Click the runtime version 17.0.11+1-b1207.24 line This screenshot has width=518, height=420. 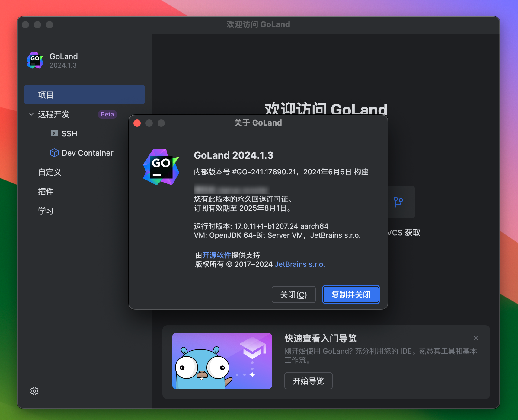click(261, 226)
